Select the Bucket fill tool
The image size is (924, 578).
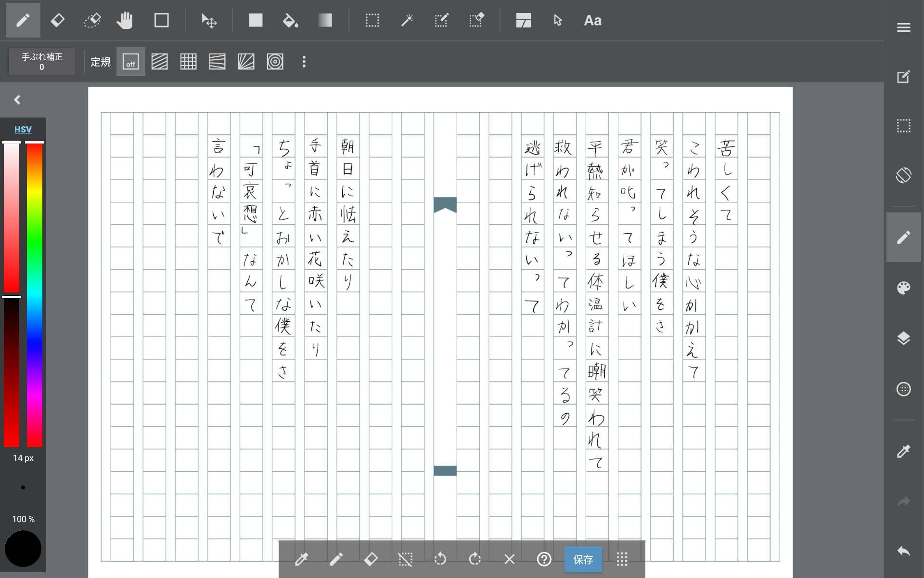pyautogui.click(x=290, y=20)
